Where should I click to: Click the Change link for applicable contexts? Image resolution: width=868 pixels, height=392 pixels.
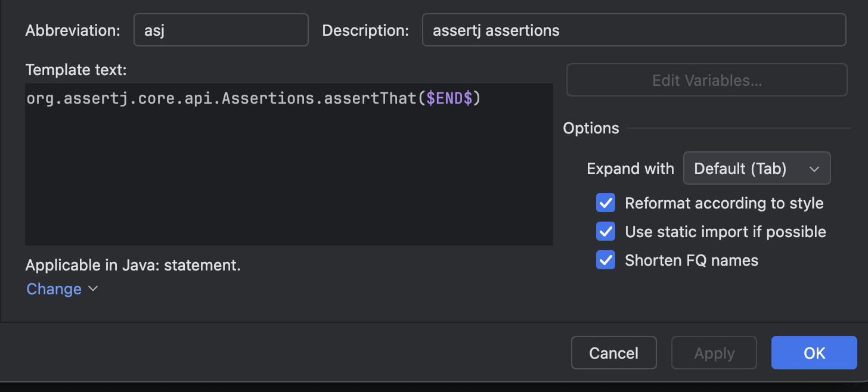[x=54, y=289]
